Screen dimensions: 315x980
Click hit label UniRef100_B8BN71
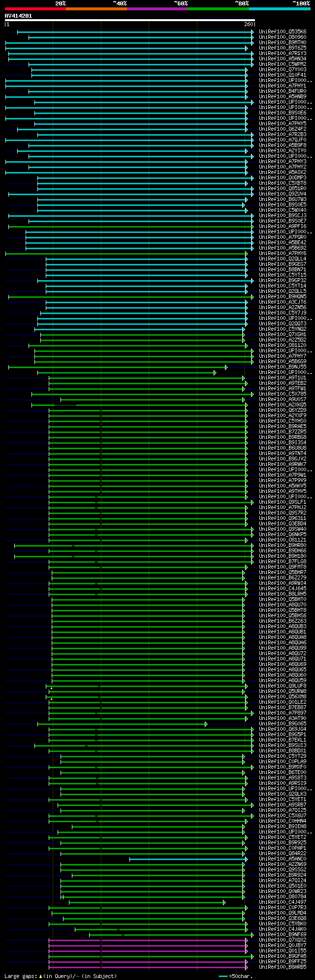click(283, 270)
